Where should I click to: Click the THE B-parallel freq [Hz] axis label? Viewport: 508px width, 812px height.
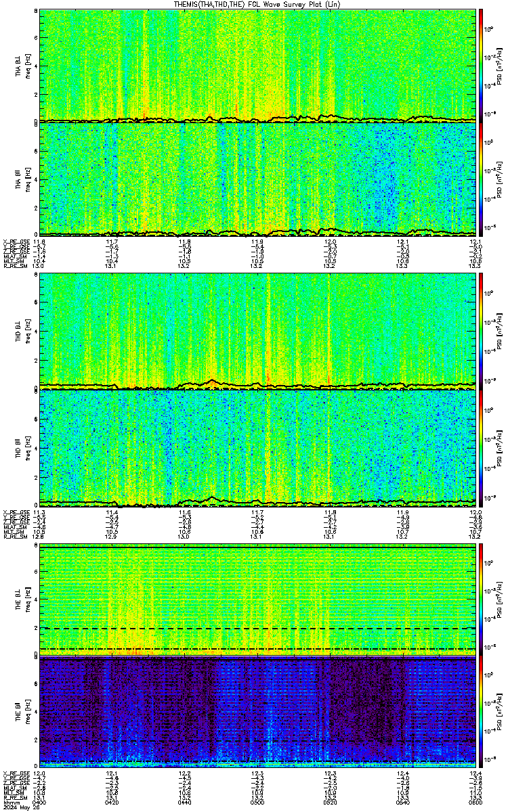coord(27,713)
